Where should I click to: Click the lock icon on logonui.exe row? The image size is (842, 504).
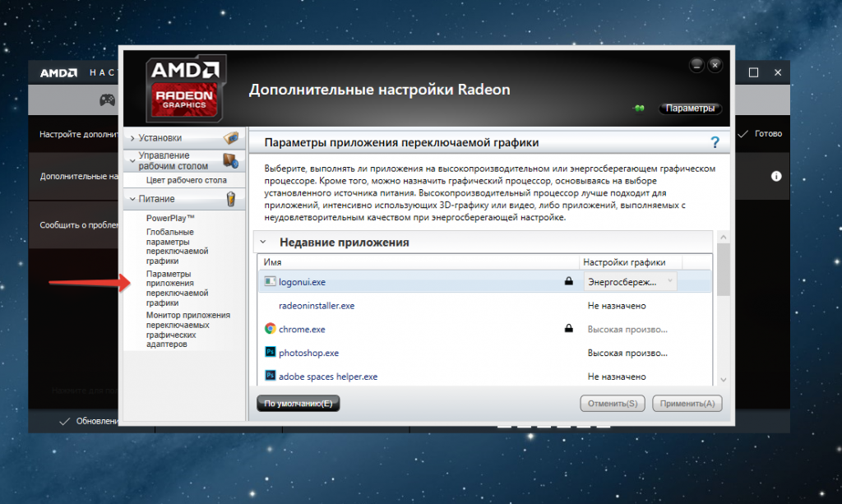567,282
